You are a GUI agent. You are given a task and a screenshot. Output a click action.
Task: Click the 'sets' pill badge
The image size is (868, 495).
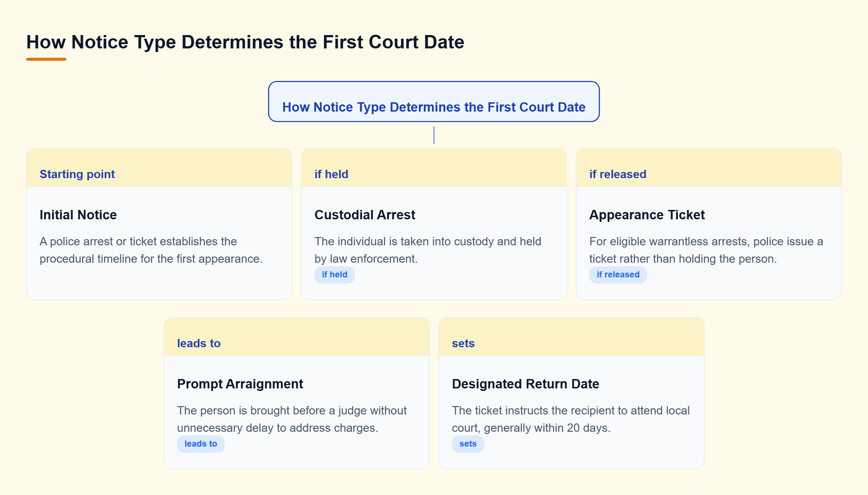point(468,444)
